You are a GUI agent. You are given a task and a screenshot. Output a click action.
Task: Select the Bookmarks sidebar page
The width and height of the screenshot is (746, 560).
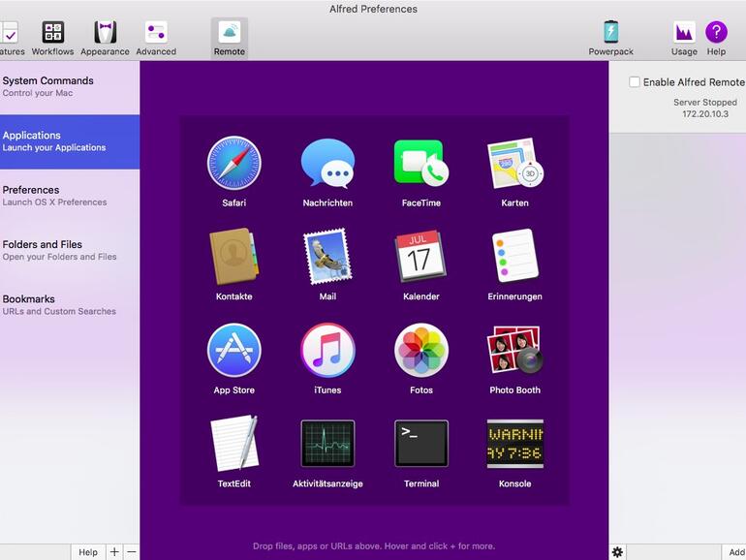(x=70, y=305)
